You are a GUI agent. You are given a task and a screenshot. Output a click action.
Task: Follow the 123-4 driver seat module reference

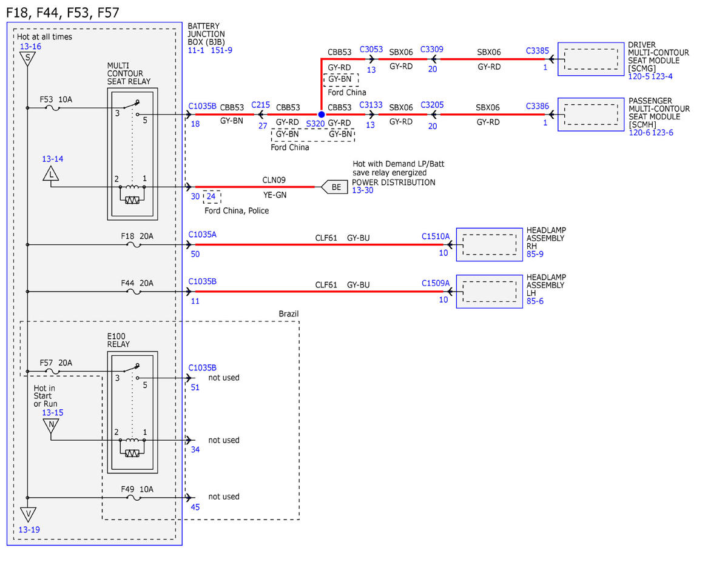coord(661,76)
